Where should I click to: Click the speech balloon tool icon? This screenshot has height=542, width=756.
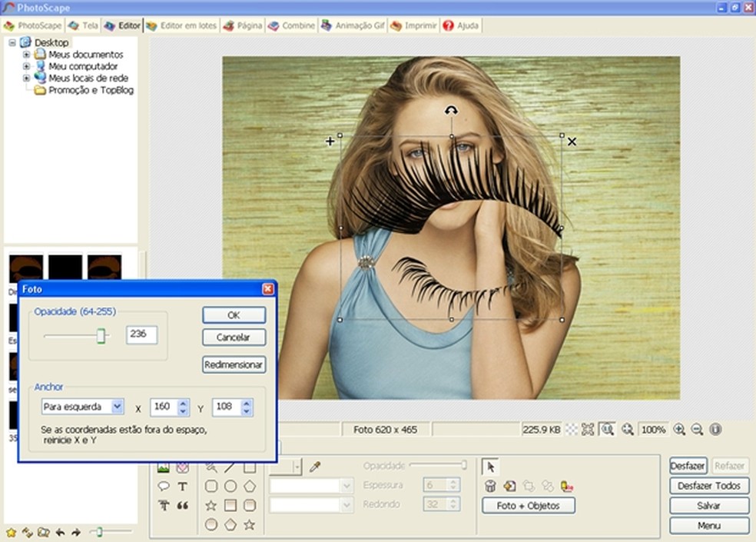164,487
